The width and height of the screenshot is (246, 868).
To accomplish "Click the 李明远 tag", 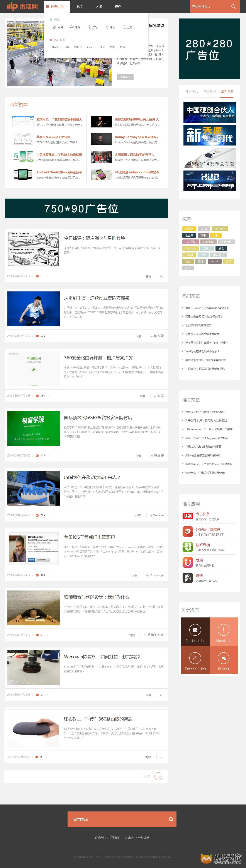I will coord(189,229).
